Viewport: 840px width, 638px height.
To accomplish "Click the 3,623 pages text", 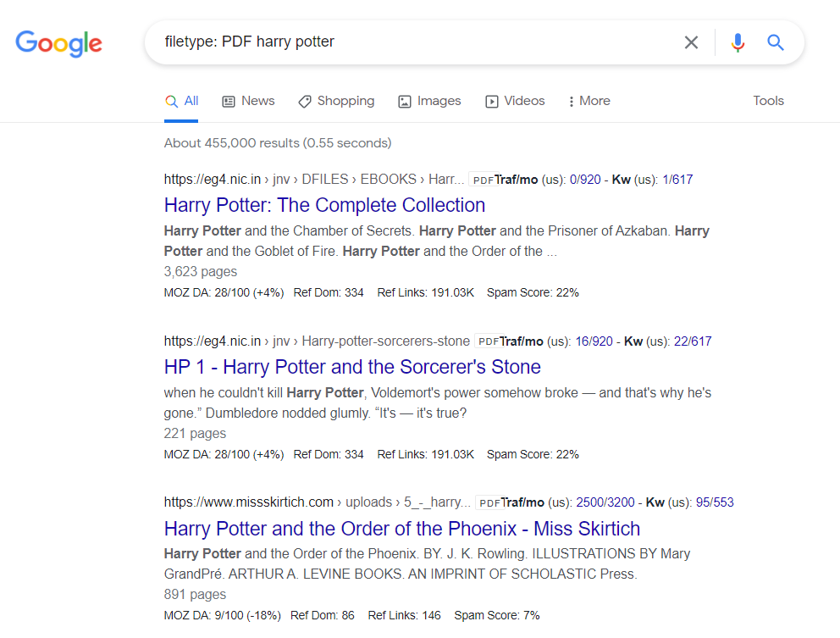I will 201,272.
